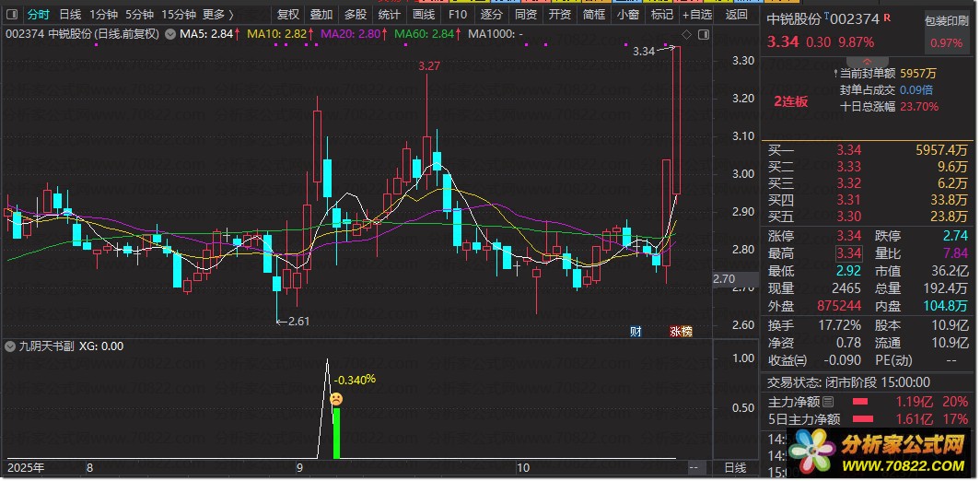Click 买一 order row price 3.34

tap(849, 150)
